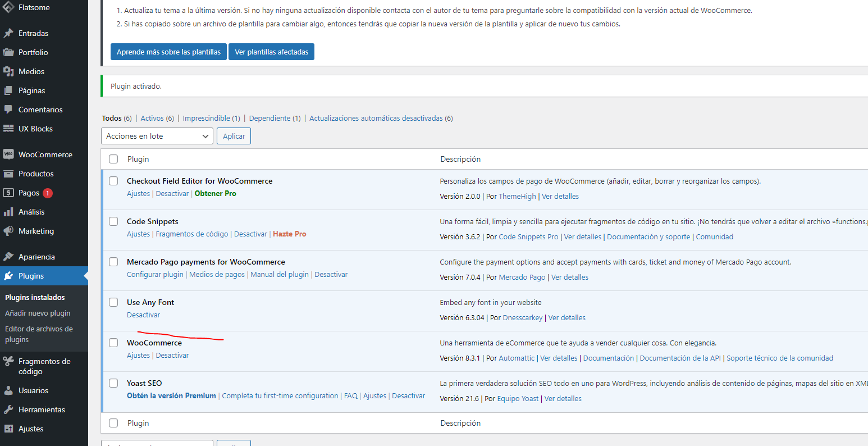Open Fragmentos de código link for Code Snippets
868x446 pixels.
192,234
